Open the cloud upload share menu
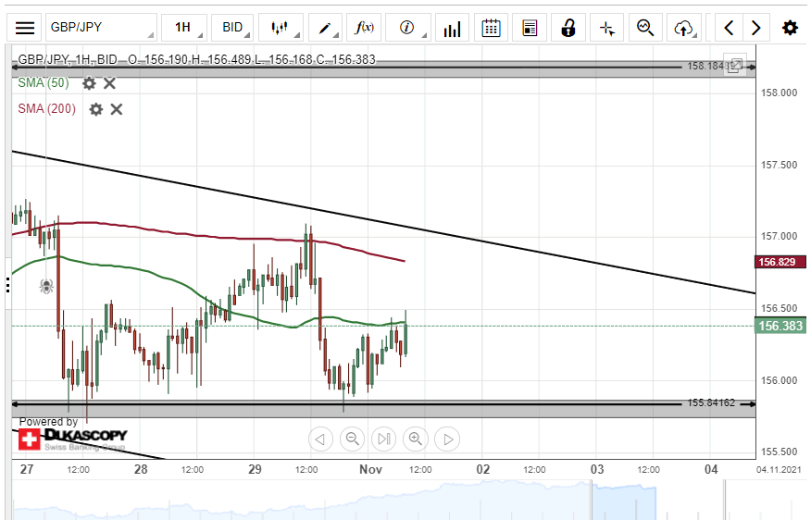The image size is (811, 532). (684, 28)
